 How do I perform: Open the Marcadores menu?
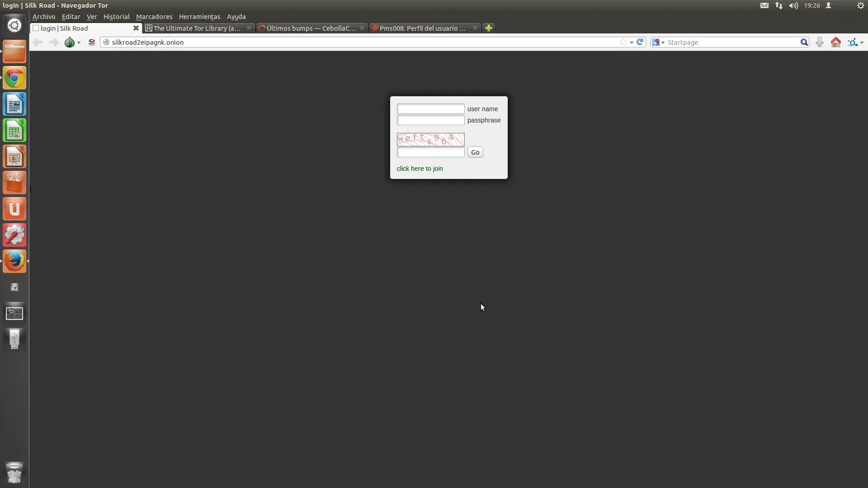pyautogui.click(x=154, y=17)
